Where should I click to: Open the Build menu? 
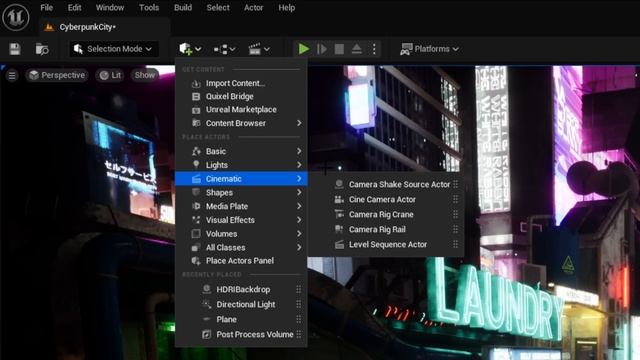[183, 7]
